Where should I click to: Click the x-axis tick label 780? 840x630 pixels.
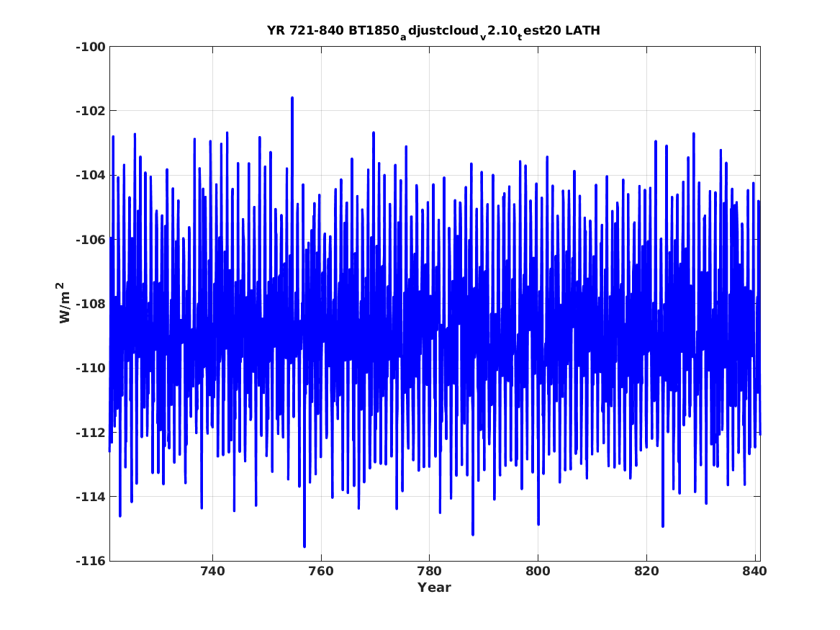[x=429, y=571]
